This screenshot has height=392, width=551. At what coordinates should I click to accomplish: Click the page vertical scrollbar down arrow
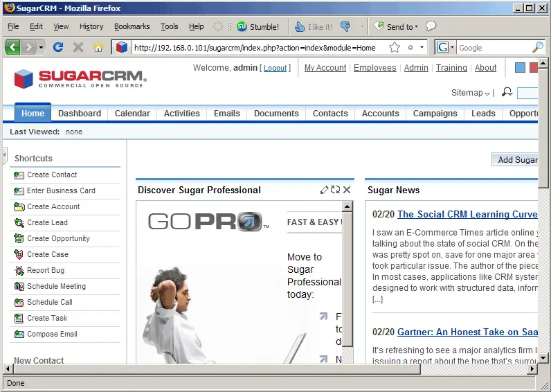pos(543,358)
